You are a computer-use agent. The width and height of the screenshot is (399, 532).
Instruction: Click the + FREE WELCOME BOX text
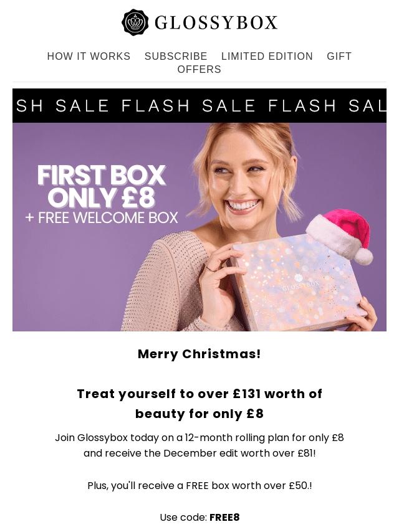[x=102, y=218]
